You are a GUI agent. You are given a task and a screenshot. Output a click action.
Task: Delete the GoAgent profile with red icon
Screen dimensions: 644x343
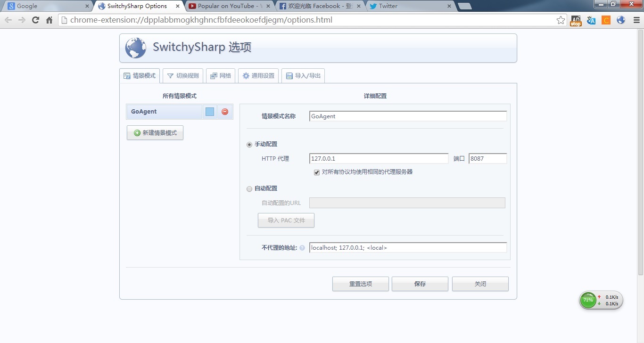click(x=225, y=112)
